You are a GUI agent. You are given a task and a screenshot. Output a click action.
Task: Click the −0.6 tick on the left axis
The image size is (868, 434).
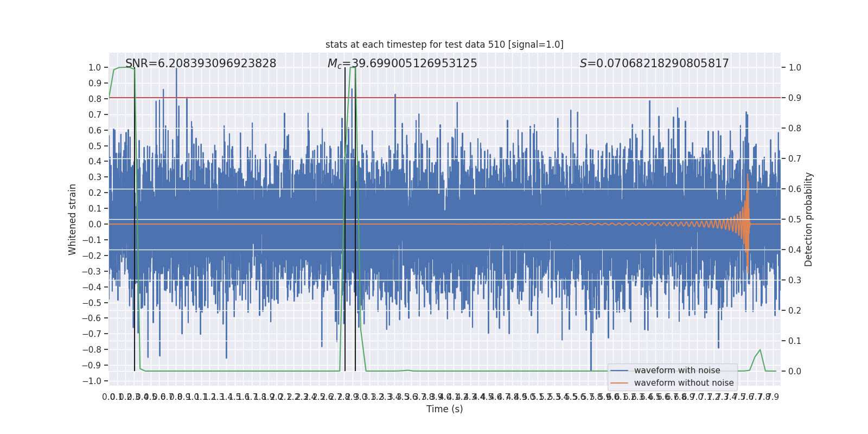coord(92,318)
